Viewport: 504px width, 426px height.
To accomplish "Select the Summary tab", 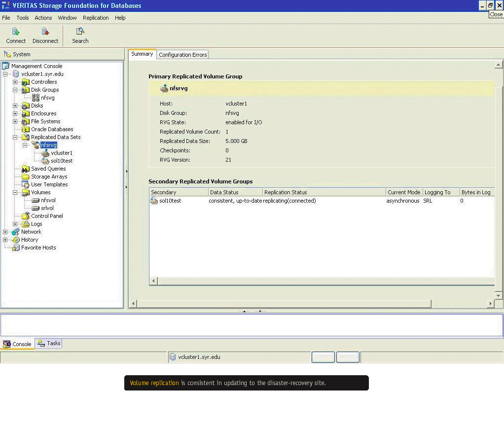I will (x=142, y=54).
